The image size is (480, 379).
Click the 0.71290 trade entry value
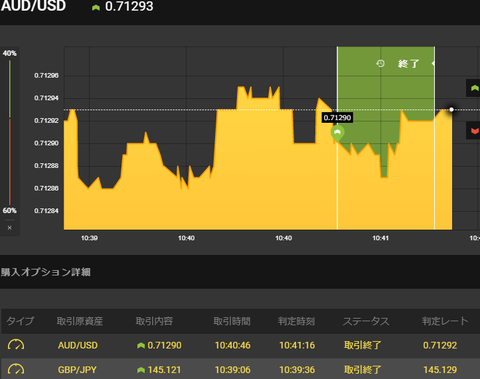pos(164,345)
